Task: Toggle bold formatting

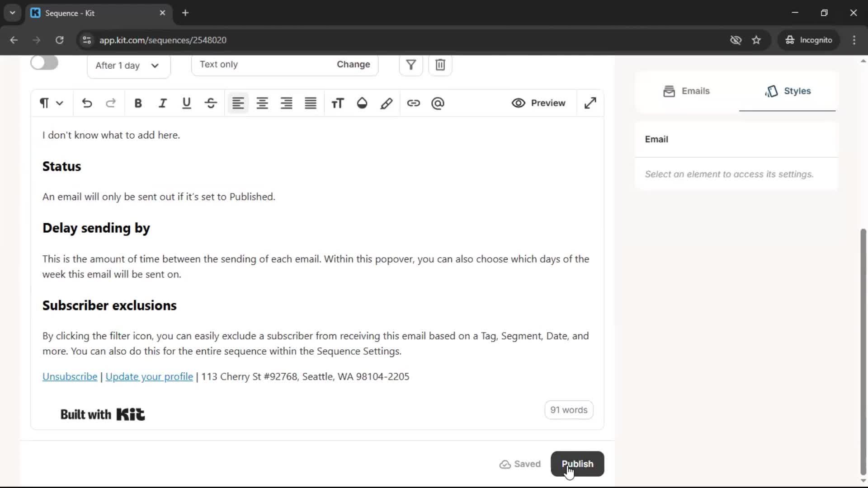Action: coord(138,103)
